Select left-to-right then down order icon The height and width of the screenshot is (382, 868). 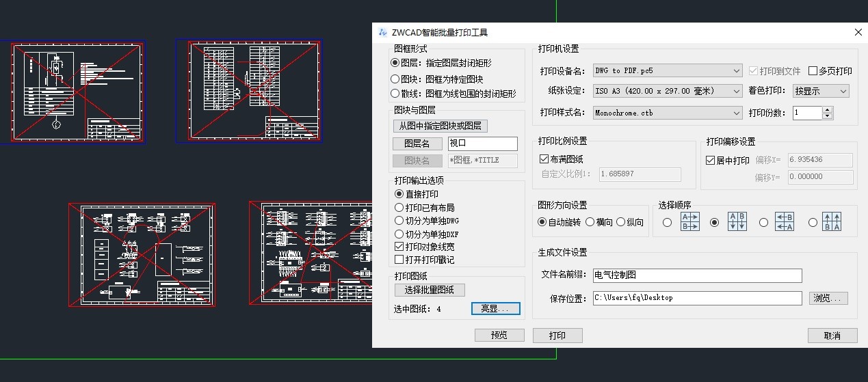click(689, 222)
